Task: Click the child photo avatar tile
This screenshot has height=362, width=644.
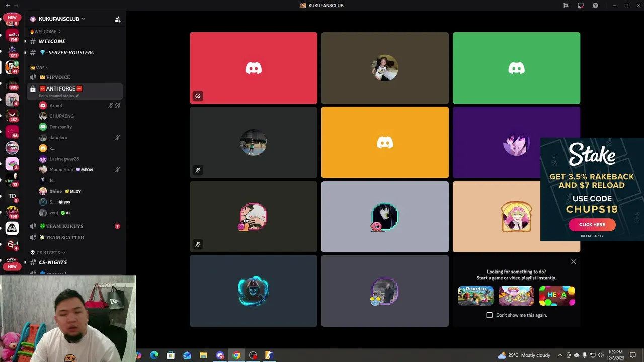Action: point(385,68)
